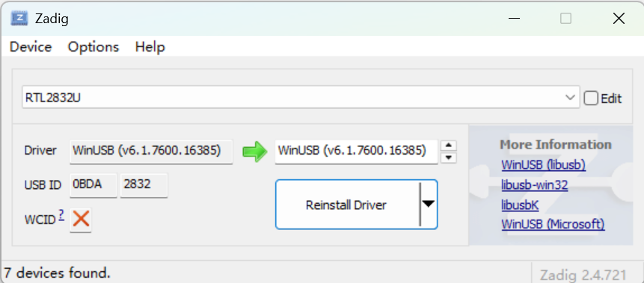Open the Reinstall Driver split-button arrow menu
The height and width of the screenshot is (283, 644).
pos(429,204)
